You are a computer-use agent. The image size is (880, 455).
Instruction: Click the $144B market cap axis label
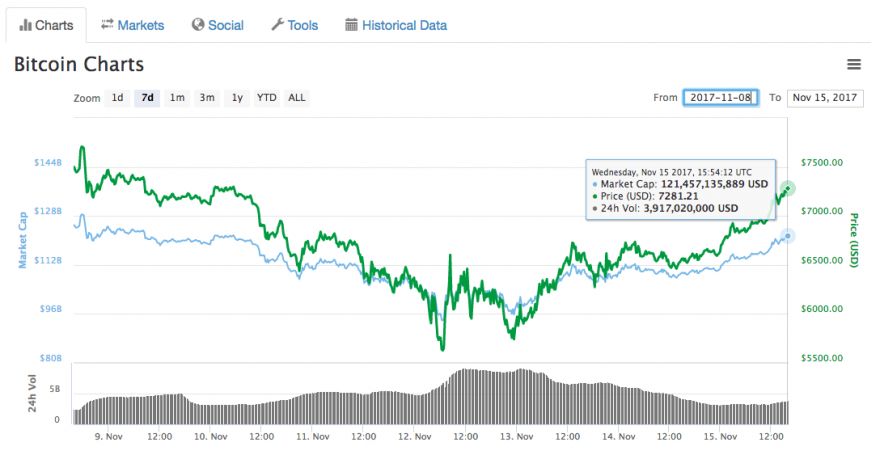[48, 163]
